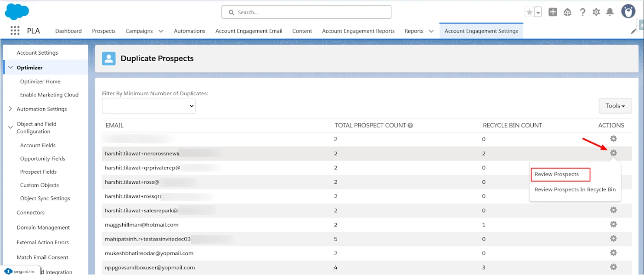Open the App Launcher grid icon
Viewport: 644px width, 275px height.
(x=15, y=31)
